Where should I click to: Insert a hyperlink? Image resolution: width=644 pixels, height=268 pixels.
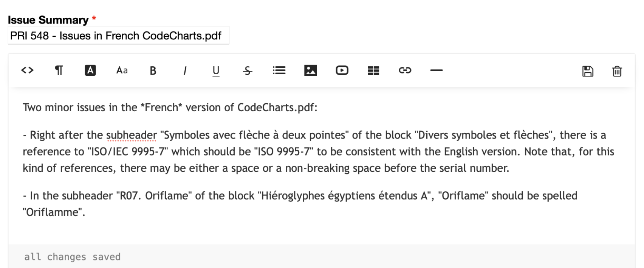point(405,70)
